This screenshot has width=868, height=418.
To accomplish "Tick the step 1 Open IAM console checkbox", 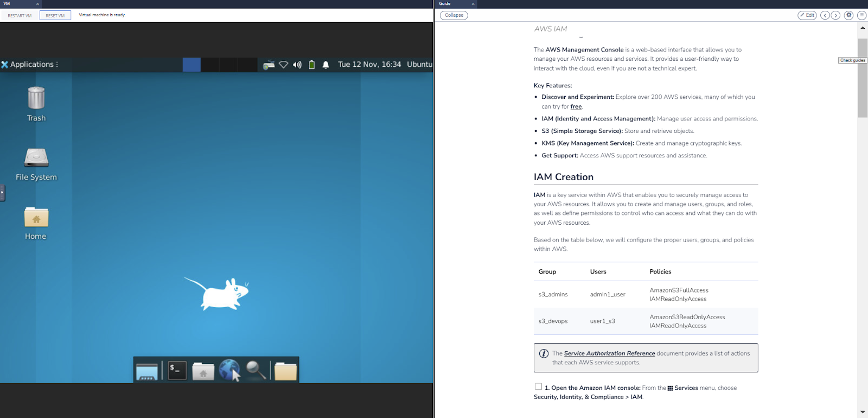I will click(538, 387).
